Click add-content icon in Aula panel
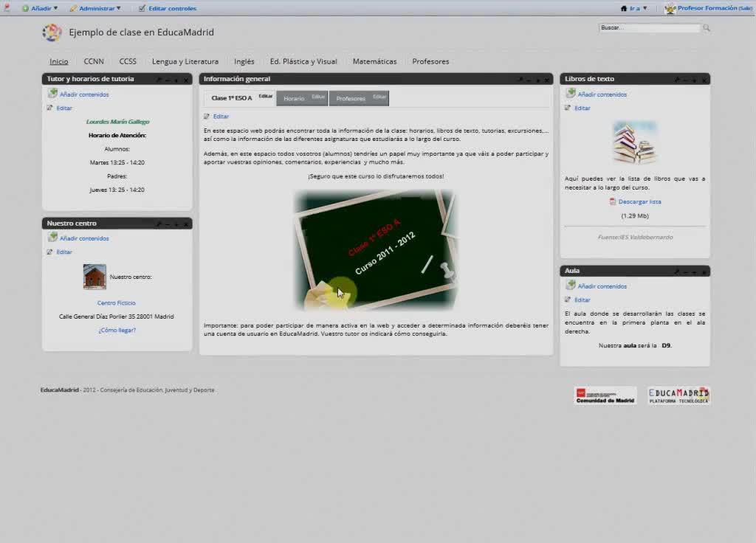This screenshot has height=543, width=756. (571, 286)
